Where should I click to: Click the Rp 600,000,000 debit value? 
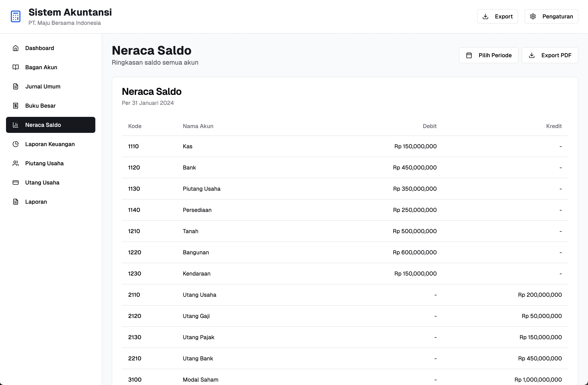[415, 253]
